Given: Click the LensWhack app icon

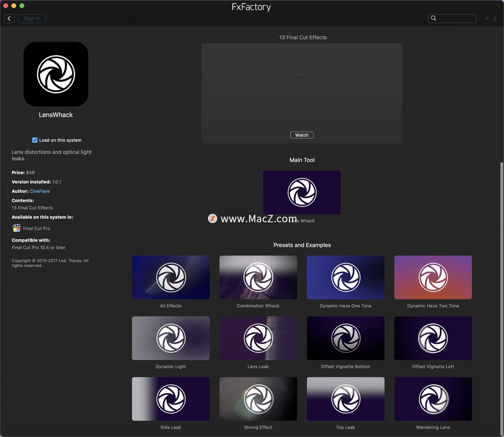Looking at the screenshot, I should (56, 74).
